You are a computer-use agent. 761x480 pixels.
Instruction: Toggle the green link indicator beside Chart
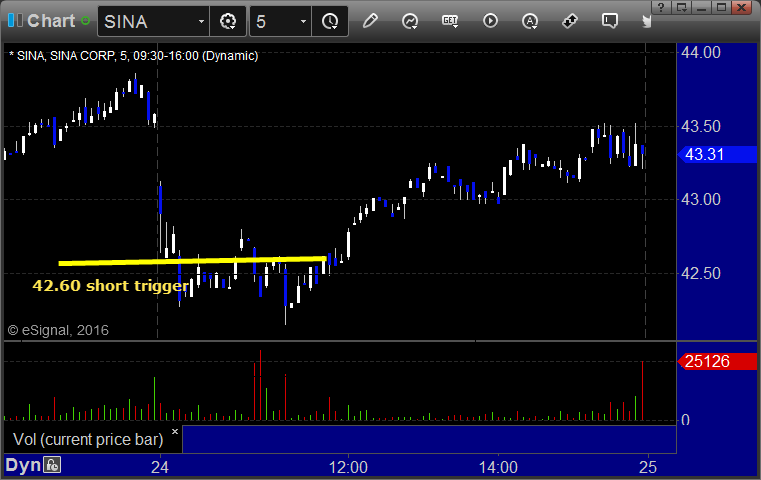point(85,21)
